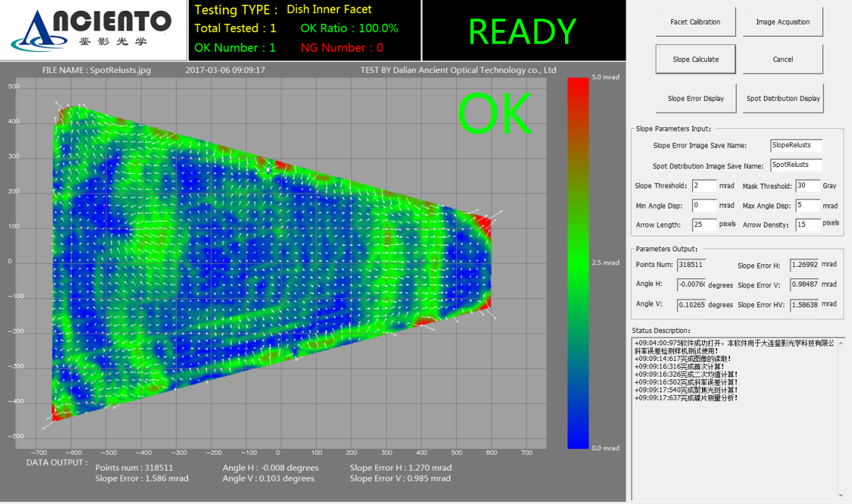Image resolution: width=852 pixels, height=504 pixels.
Task: Change the Arrow Length input
Action: coord(704,225)
